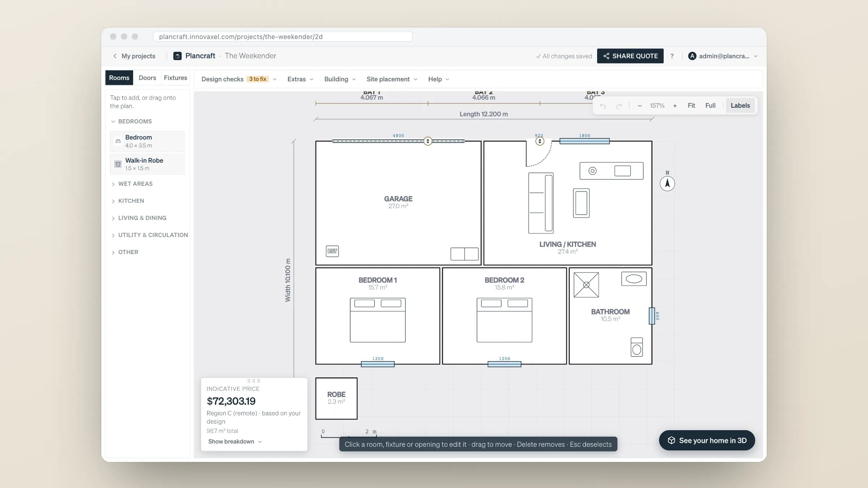Open the Help menu
Image resolution: width=868 pixels, height=488 pixels.
tap(439, 79)
